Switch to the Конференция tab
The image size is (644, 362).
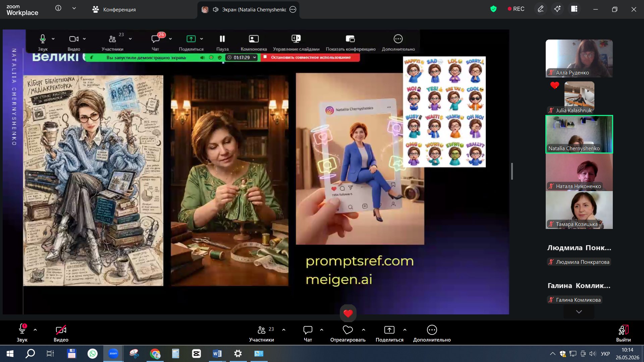pos(114,9)
